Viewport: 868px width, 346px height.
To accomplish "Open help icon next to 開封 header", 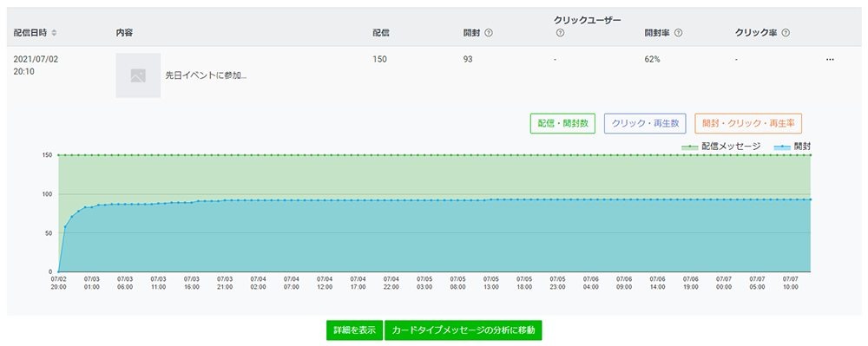I will [x=488, y=33].
